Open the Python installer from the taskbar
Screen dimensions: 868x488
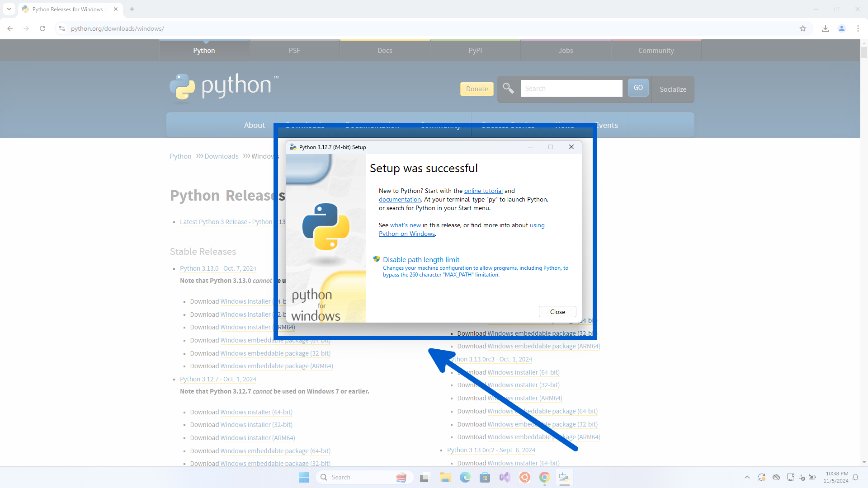pos(564,477)
